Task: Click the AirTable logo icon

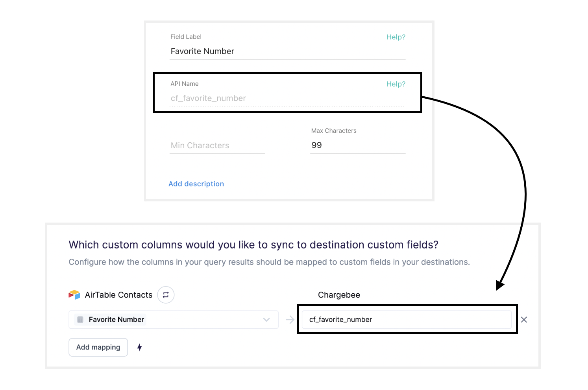Action: (74, 295)
